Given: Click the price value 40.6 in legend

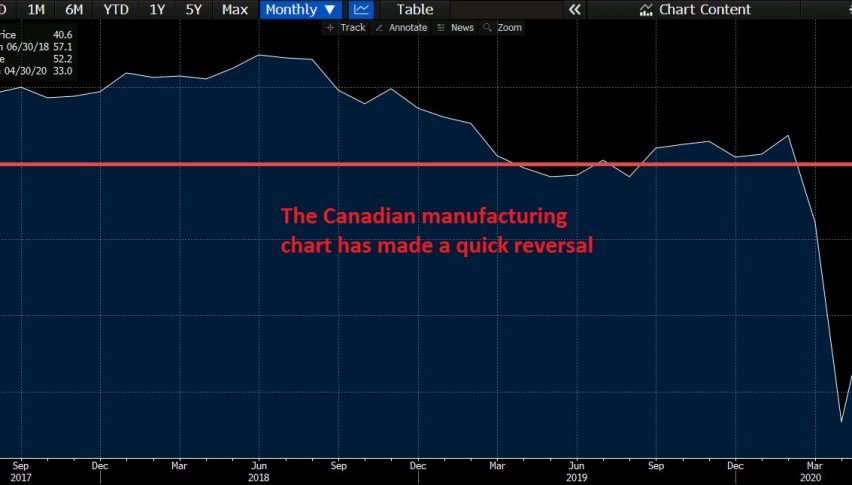Looking at the screenshot, I should [62, 35].
